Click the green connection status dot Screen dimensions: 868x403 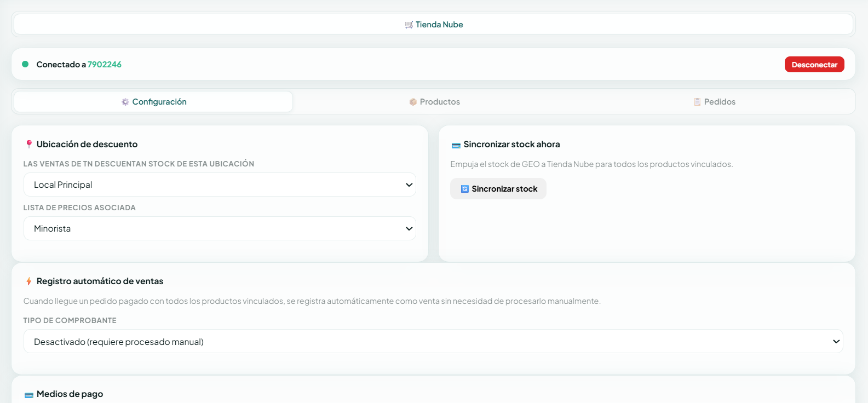[25, 64]
